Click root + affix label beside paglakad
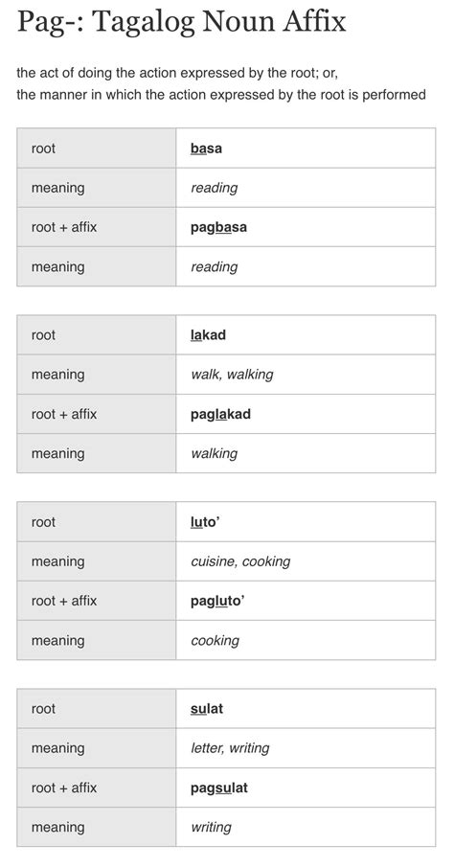 (x=64, y=414)
